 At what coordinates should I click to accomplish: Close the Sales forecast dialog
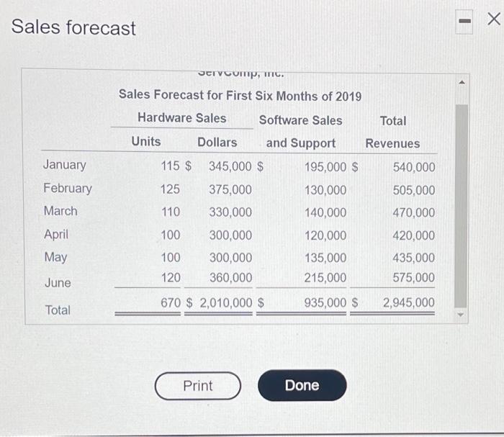494,19
